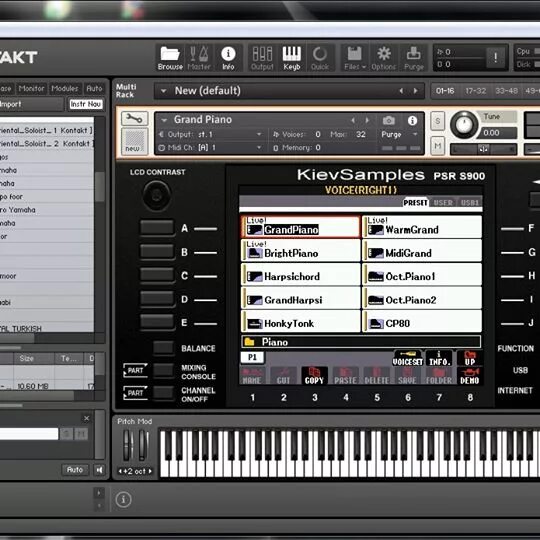The height and width of the screenshot is (540, 540).
Task: Toggle the BALANCE panel button
Action: coord(163,348)
